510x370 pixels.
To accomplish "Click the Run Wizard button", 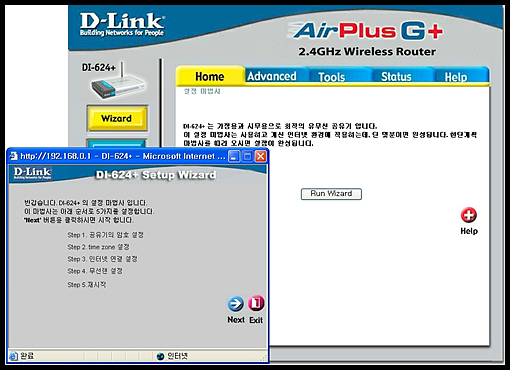I will pyautogui.click(x=331, y=194).
